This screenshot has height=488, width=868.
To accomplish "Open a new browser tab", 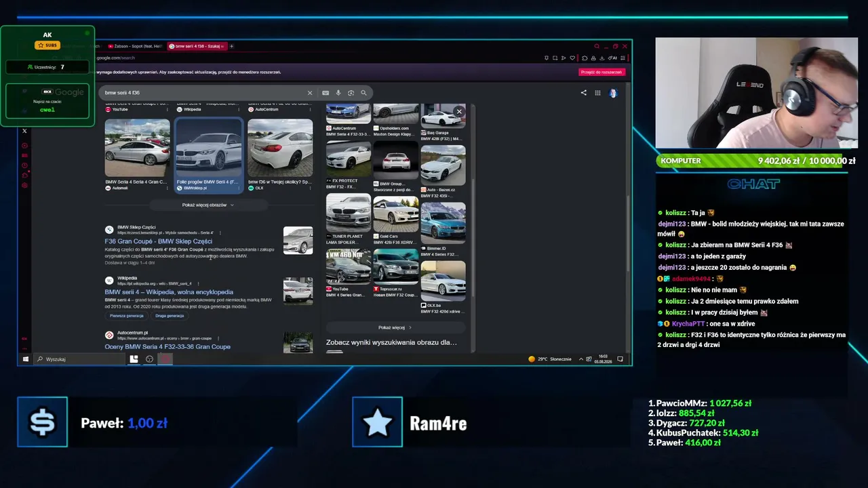I will click(231, 46).
